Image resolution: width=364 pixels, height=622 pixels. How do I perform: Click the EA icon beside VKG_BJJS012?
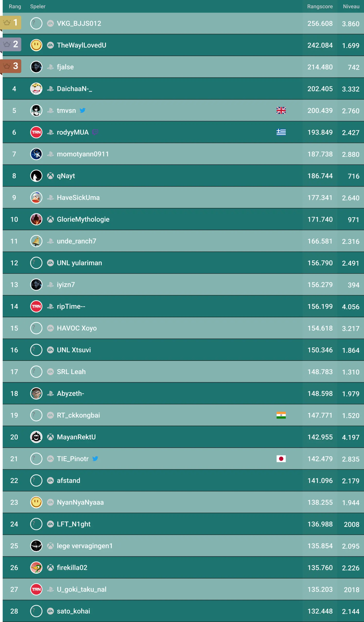pyautogui.click(x=50, y=23)
